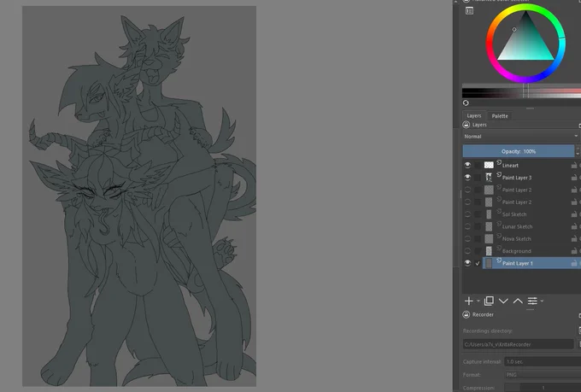Click Lineart layer type icon
Viewport: 581px width, 392px height.
tap(499, 162)
